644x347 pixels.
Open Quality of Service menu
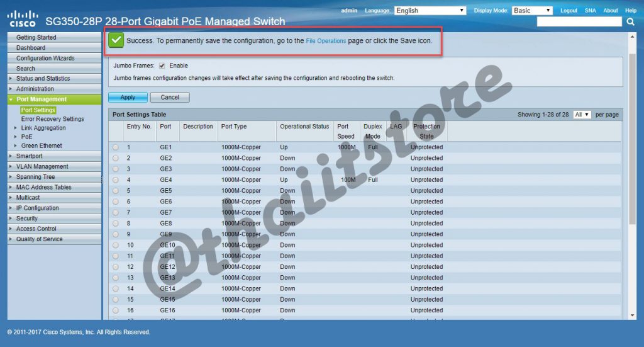tap(54, 239)
